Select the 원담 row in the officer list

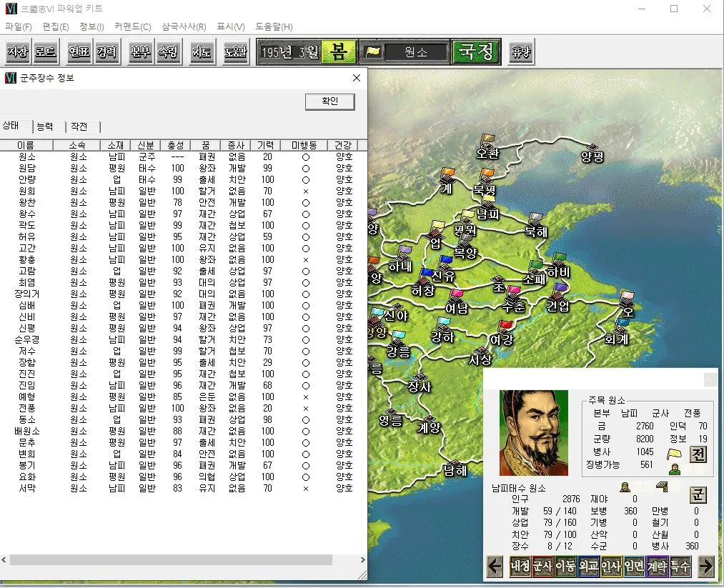point(184,168)
